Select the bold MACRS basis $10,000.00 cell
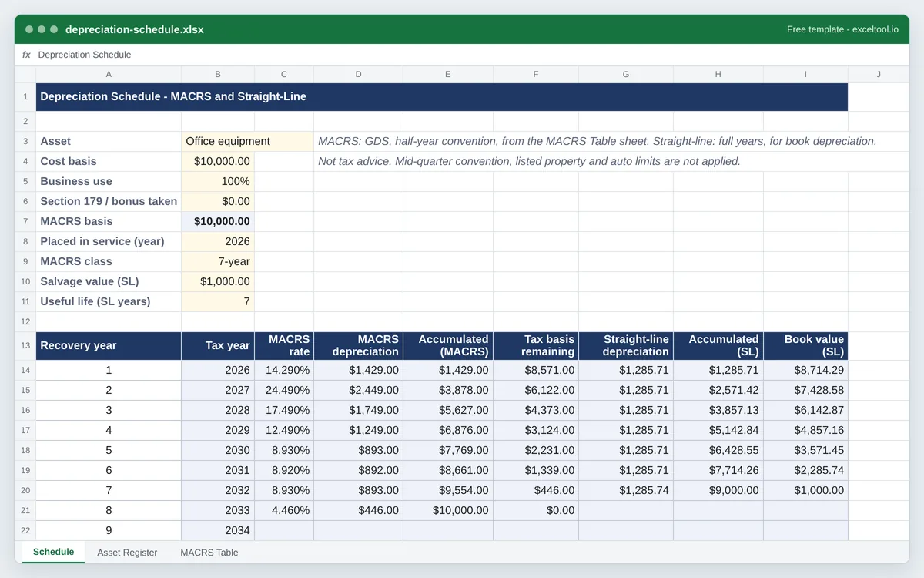This screenshot has width=924, height=578. pyautogui.click(x=218, y=221)
